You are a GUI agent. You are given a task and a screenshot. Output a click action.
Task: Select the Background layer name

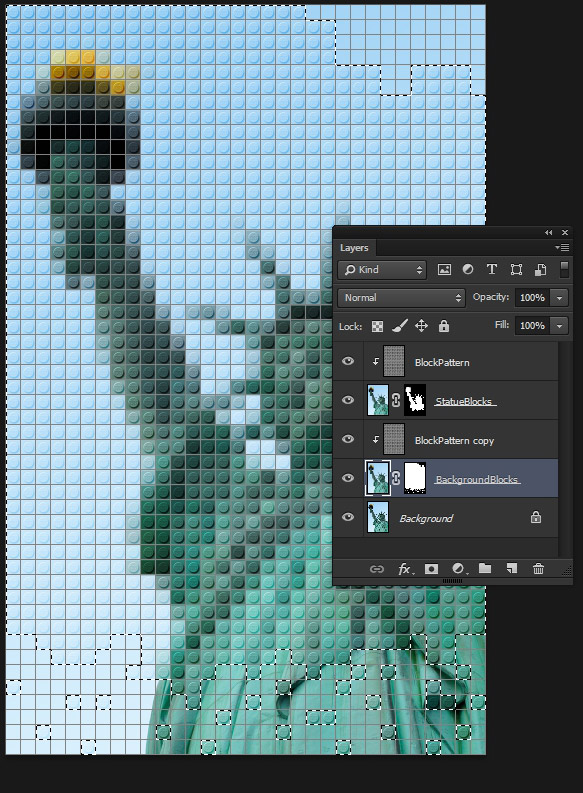(426, 518)
